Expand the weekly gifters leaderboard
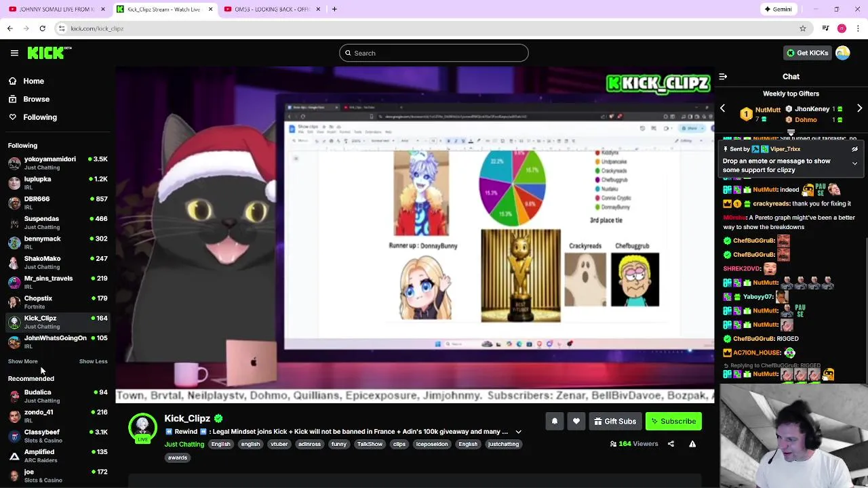Image resolution: width=868 pixels, height=488 pixels. [791, 133]
